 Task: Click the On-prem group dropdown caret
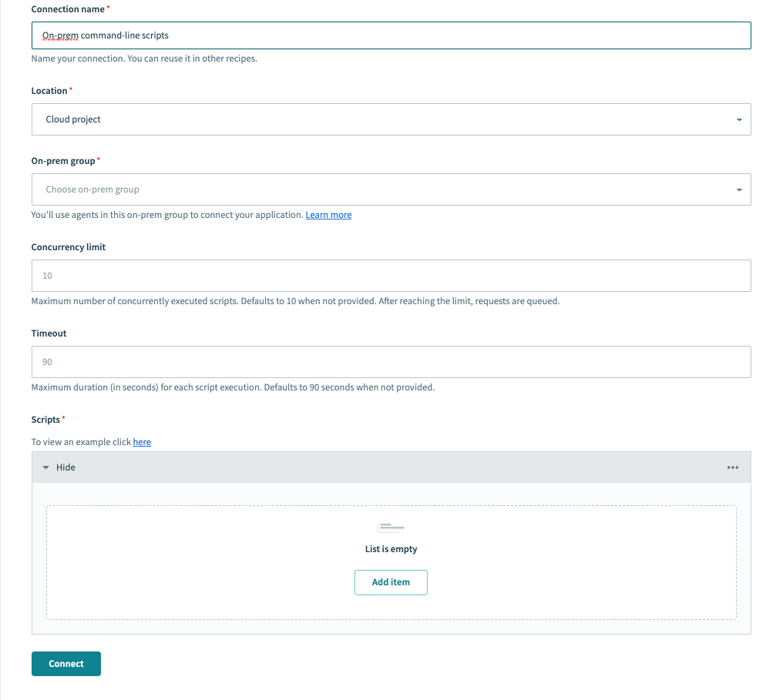tap(737, 189)
